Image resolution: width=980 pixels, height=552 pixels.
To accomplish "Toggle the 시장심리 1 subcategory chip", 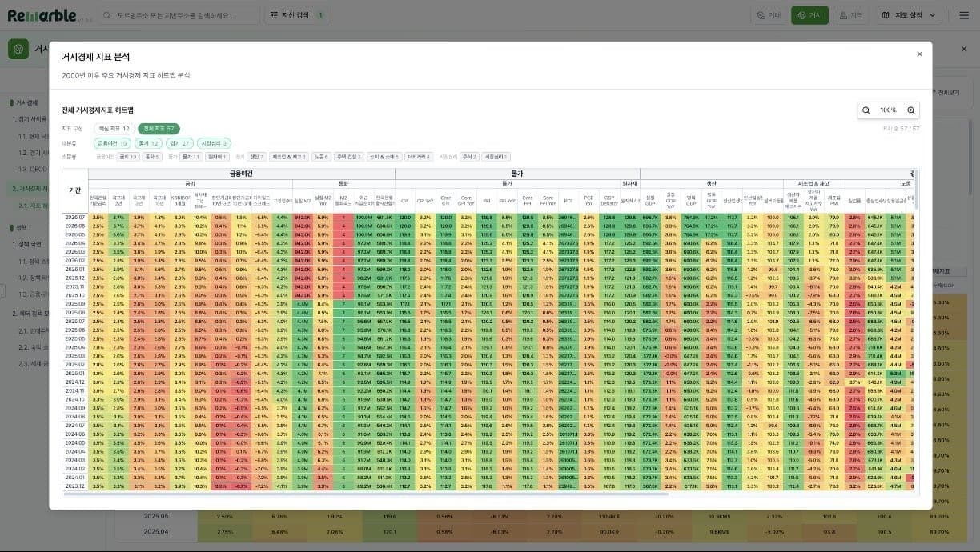I will 496,157.
